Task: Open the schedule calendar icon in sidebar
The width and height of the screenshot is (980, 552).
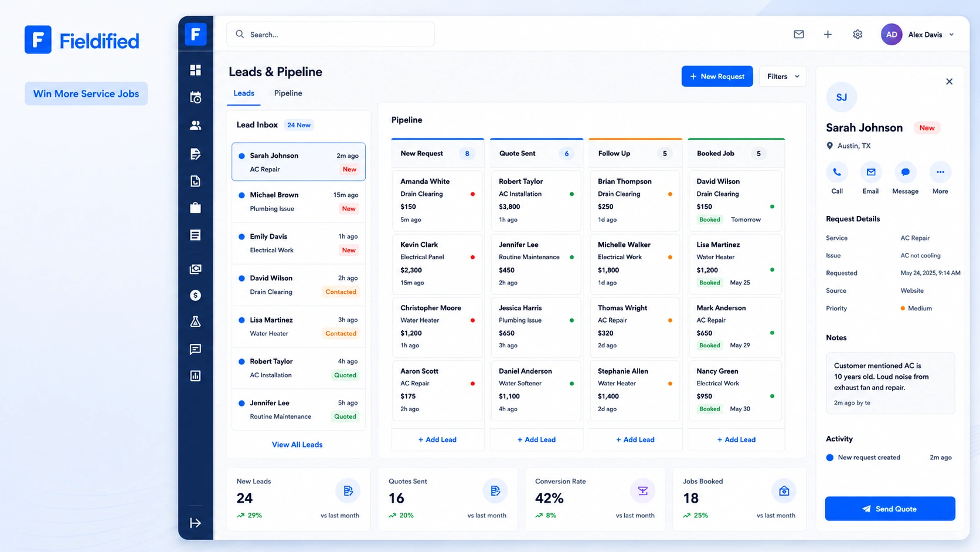Action: (x=196, y=97)
